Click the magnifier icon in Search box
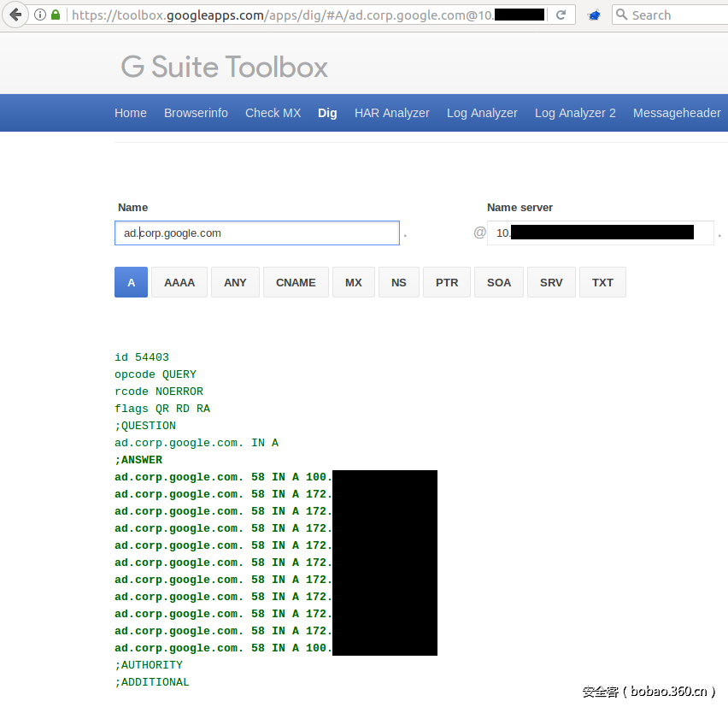The image size is (728, 707). tap(622, 15)
